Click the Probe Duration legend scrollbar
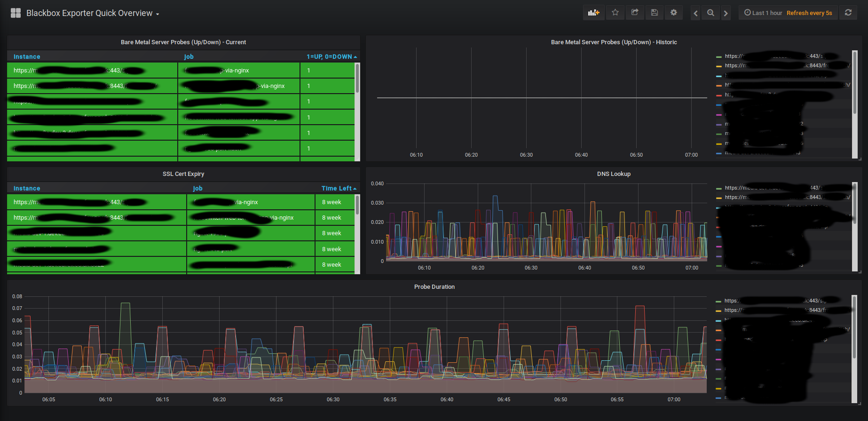This screenshot has width=868, height=421. 854,327
